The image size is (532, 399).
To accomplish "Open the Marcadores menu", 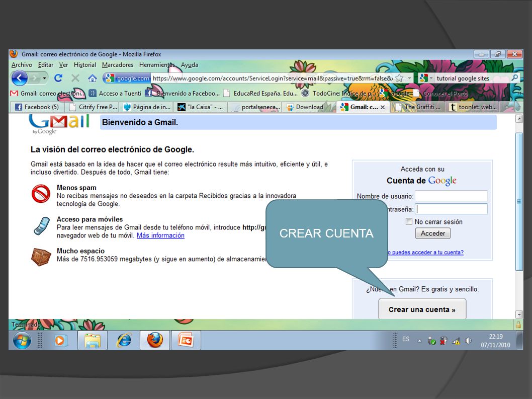I will pos(117,65).
